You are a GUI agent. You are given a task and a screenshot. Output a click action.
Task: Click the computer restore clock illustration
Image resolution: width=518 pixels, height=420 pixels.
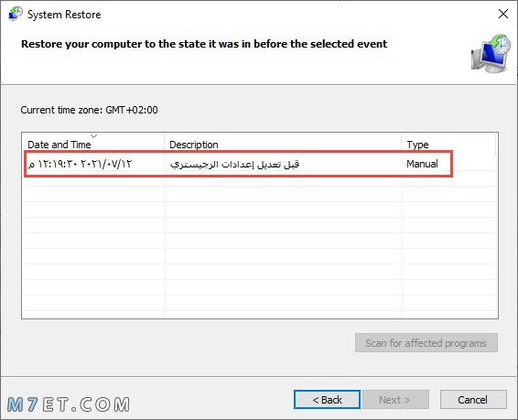[491, 53]
